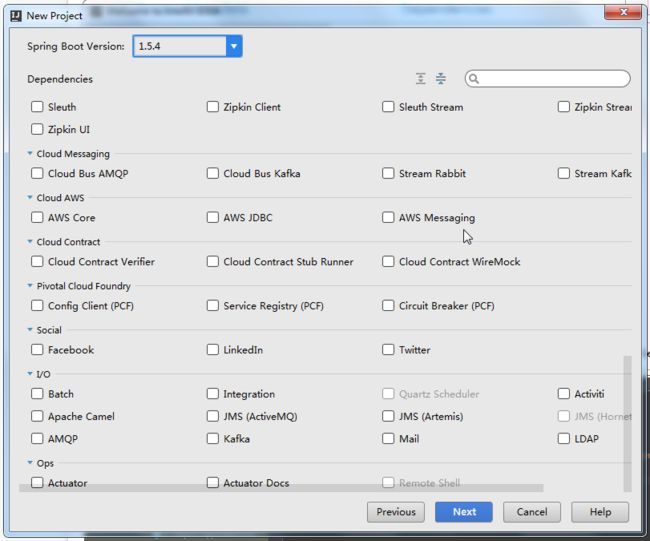This screenshot has width=650, height=541.
Task: Tick the Stream Rabbit checkbox
Action: [388, 173]
